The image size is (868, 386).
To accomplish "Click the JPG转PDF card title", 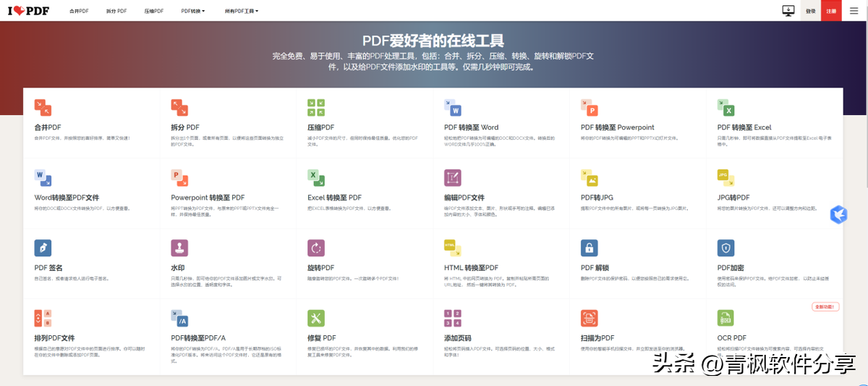I will (x=733, y=198).
